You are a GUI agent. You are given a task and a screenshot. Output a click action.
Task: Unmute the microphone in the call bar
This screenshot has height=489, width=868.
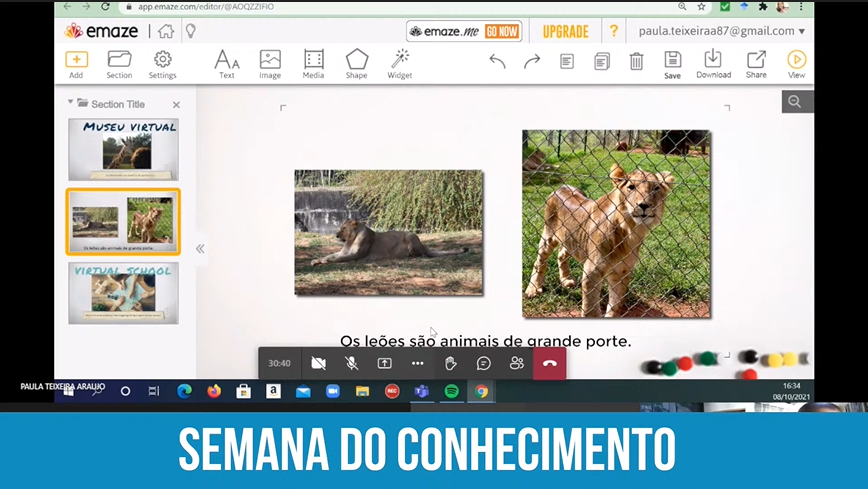pyautogui.click(x=351, y=363)
